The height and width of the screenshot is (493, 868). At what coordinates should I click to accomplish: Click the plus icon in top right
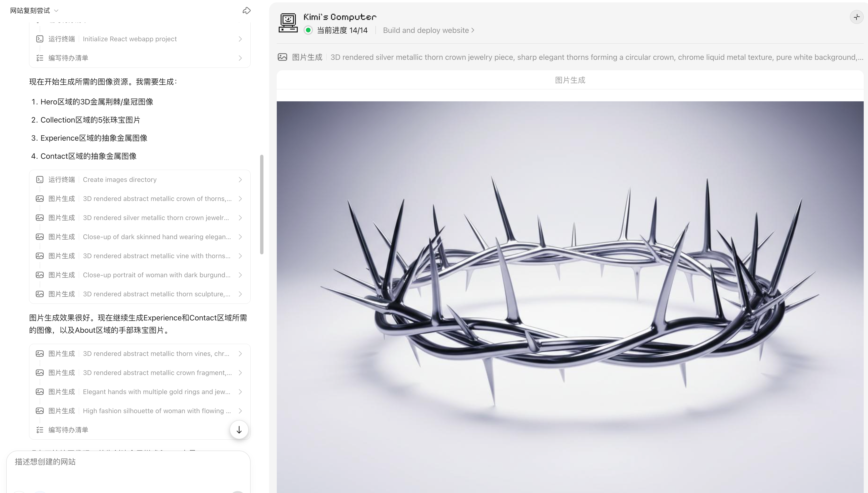(857, 17)
